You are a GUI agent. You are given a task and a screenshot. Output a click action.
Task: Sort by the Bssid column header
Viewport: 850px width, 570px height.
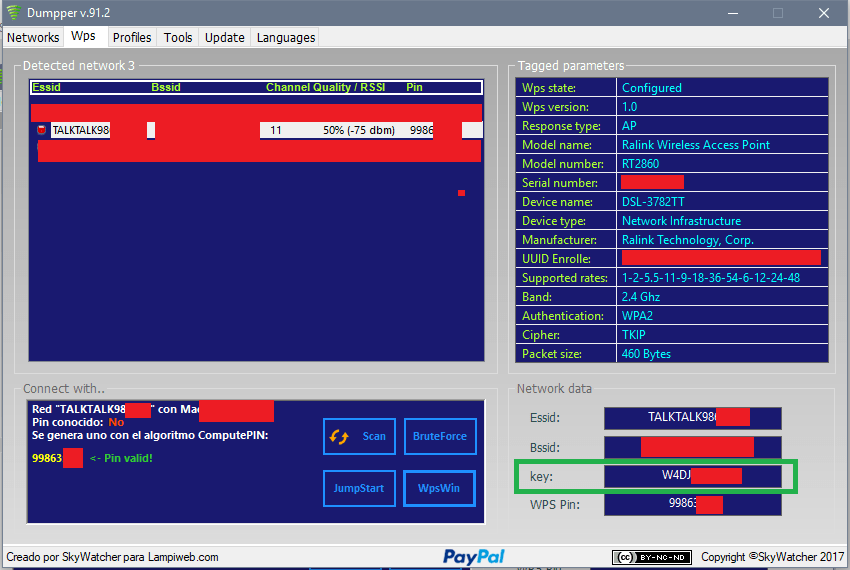pos(166,87)
